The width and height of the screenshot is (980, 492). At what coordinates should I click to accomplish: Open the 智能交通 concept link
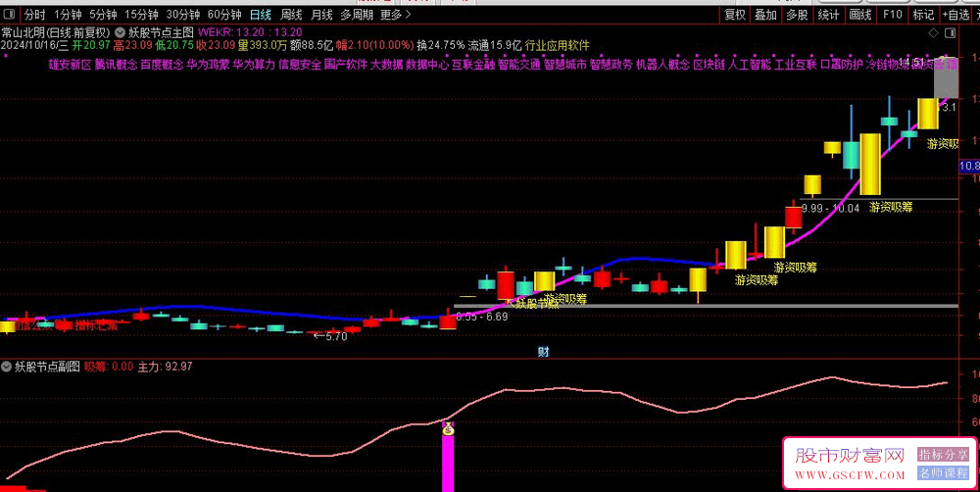pos(519,64)
